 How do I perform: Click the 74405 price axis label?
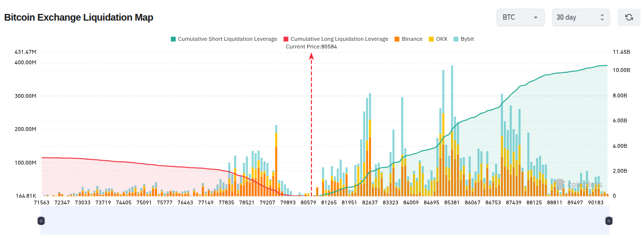pyautogui.click(x=124, y=203)
